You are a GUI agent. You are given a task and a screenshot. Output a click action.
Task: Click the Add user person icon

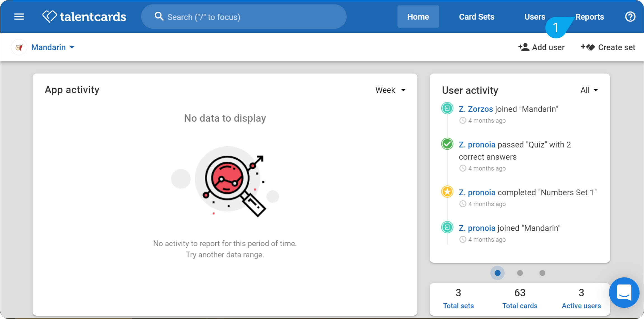(524, 47)
